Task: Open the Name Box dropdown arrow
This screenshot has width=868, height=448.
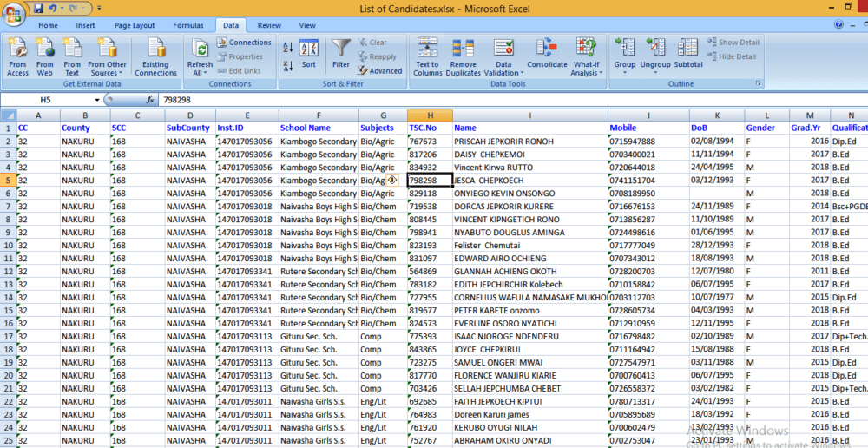Action: 97,100
